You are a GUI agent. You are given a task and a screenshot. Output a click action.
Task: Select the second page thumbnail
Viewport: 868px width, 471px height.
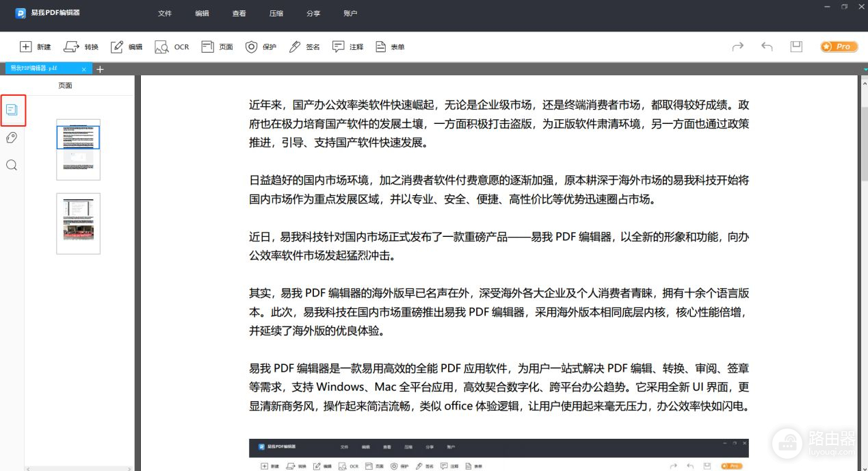point(78,223)
